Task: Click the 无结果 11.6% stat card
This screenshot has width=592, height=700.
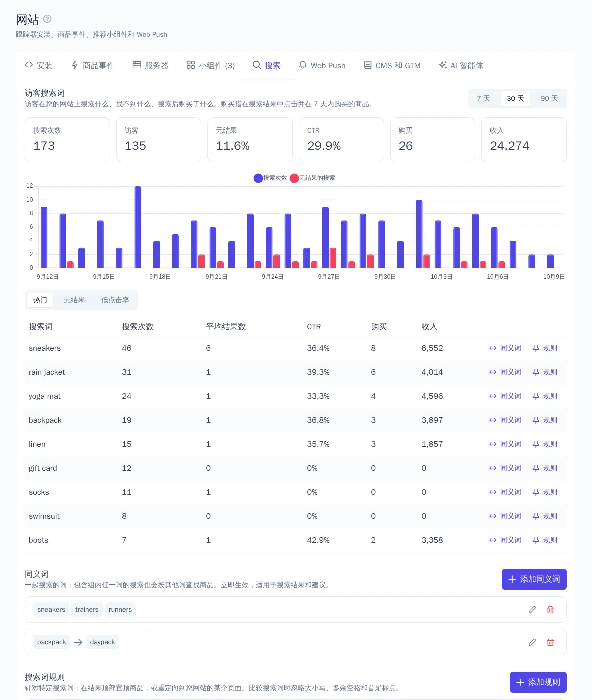Action: tap(250, 140)
